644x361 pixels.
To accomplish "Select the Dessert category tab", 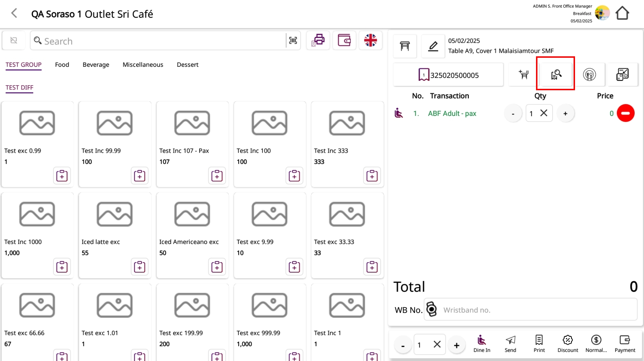I will (x=187, y=65).
